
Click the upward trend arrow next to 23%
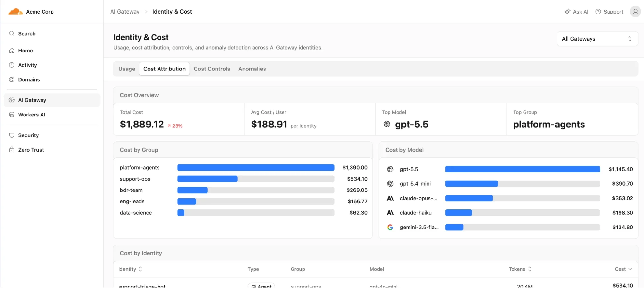169,126
